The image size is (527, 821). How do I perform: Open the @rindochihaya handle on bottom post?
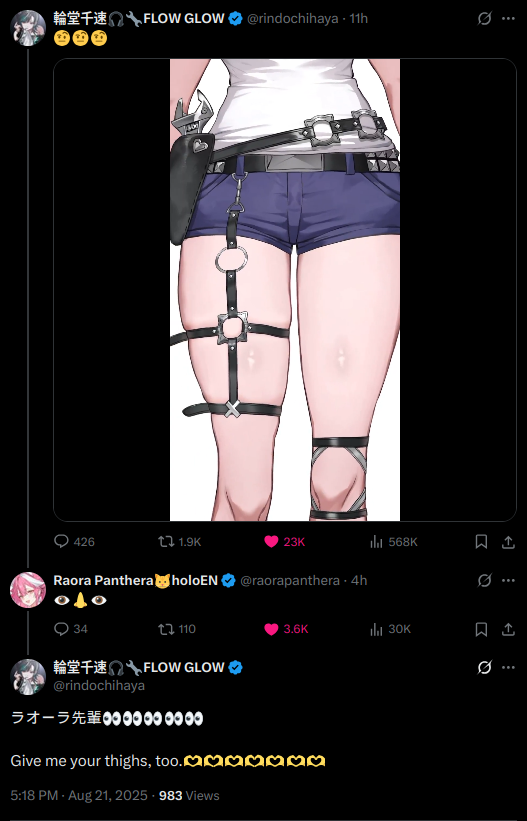(99, 685)
